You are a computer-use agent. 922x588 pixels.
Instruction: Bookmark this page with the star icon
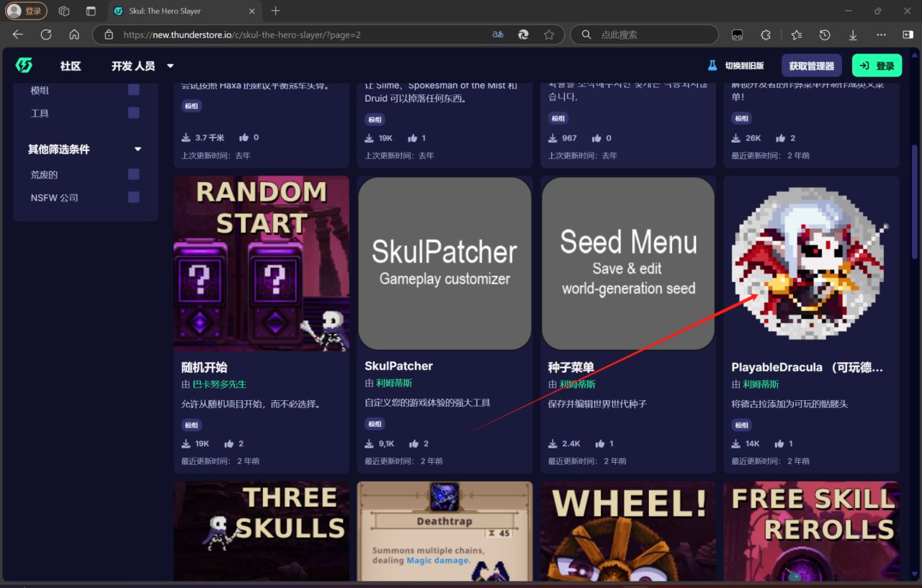tap(549, 35)
